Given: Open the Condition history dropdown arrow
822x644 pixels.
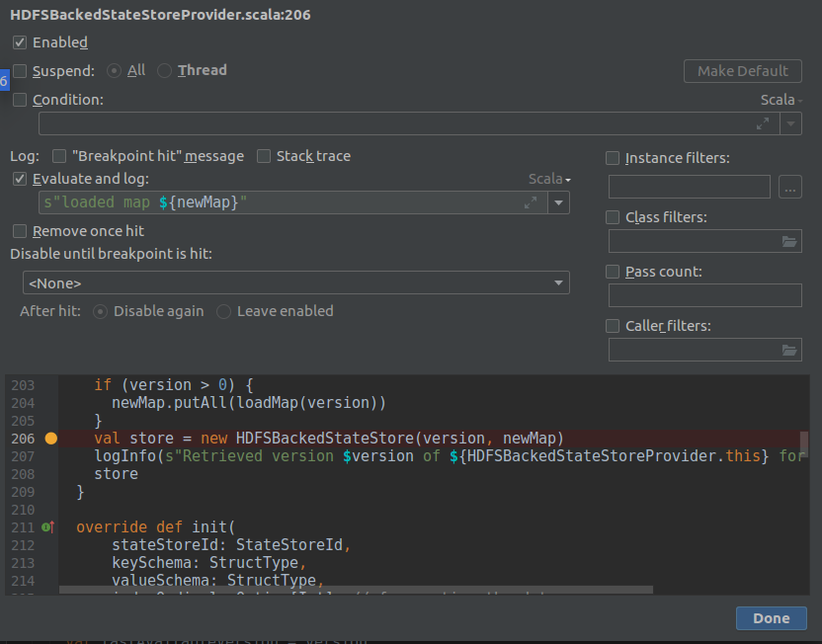Looking at the screenshot, I should pyautogui.click(x=790, y=123).
